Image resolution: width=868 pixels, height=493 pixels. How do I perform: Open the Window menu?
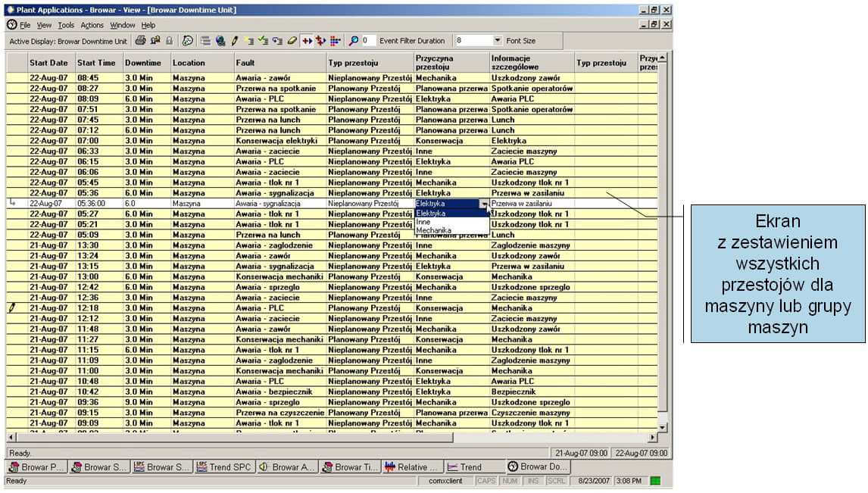[x=123, y=25]
